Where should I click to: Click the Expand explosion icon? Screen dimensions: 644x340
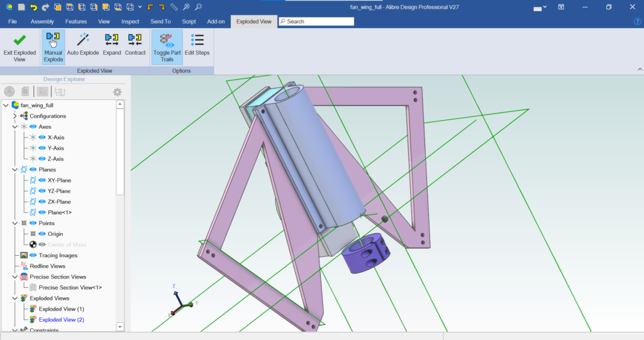112,47
